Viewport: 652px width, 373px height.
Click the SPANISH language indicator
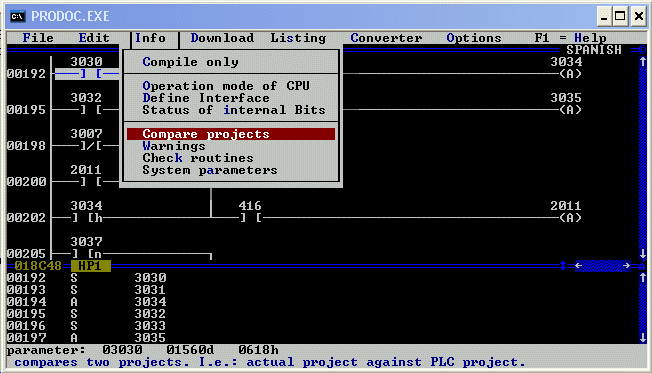click(x=594, y=50)
